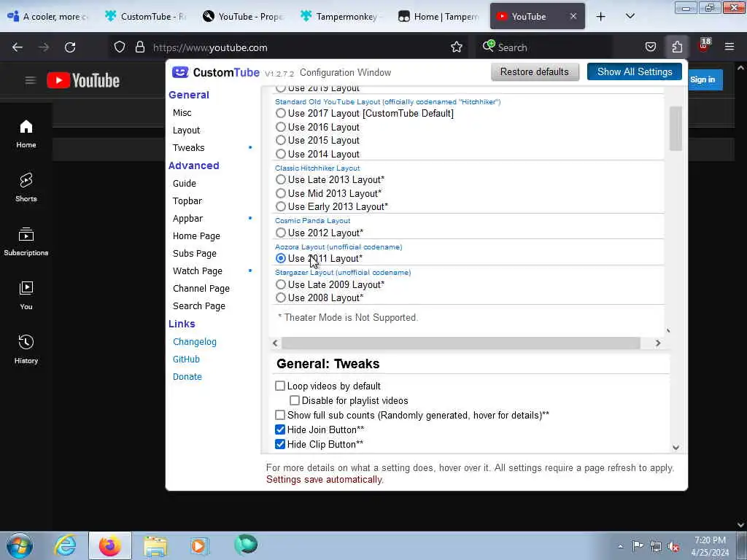Open the Pocket save icon
Image resolution: width=747 pixels, height=560 pixels.
[650, 47]
